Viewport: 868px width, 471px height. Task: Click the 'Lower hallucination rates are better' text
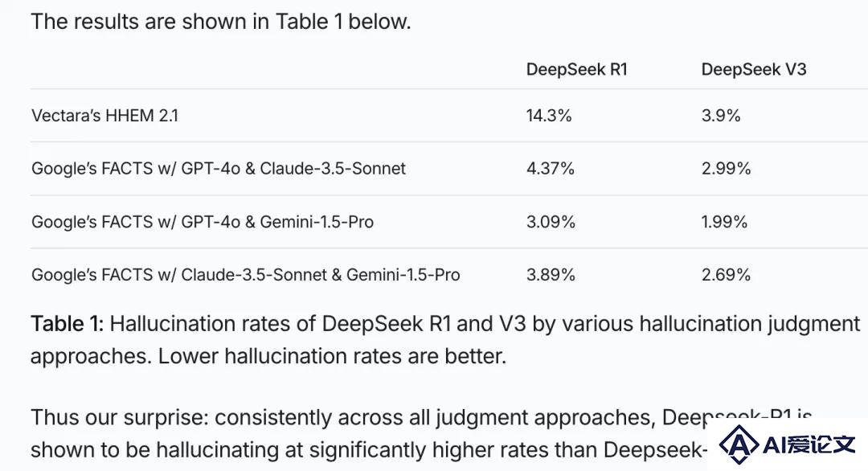pos(332,356)
